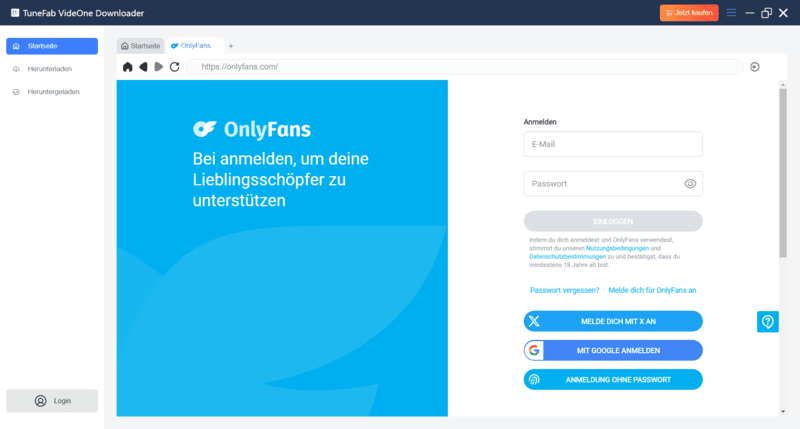Open the Datenschutzbestimmungen link
The width and height of the screenshot is (800, 429).
tap(567, 257)
